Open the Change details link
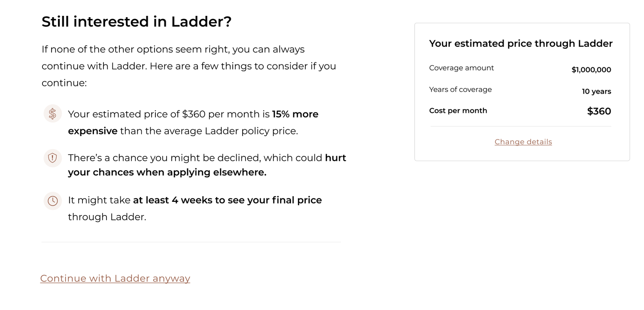The width and height of the screenshot is (644, 310). (523, 142)
